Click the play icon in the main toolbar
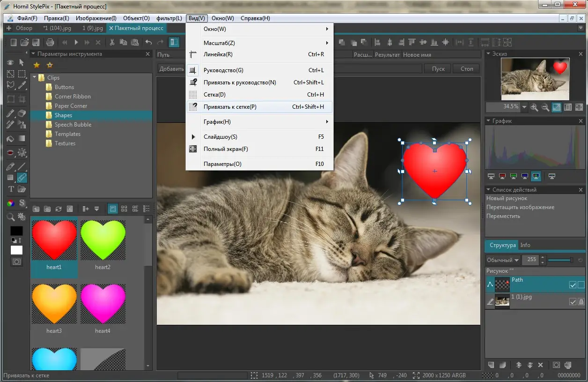 [x=76, y=42]
